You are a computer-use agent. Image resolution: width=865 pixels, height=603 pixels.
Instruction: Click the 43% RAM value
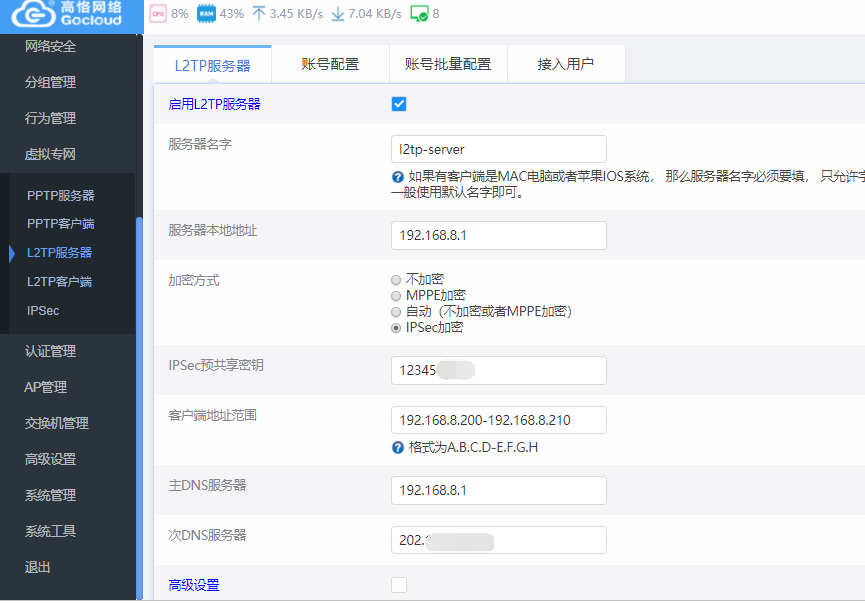point(232,14)
